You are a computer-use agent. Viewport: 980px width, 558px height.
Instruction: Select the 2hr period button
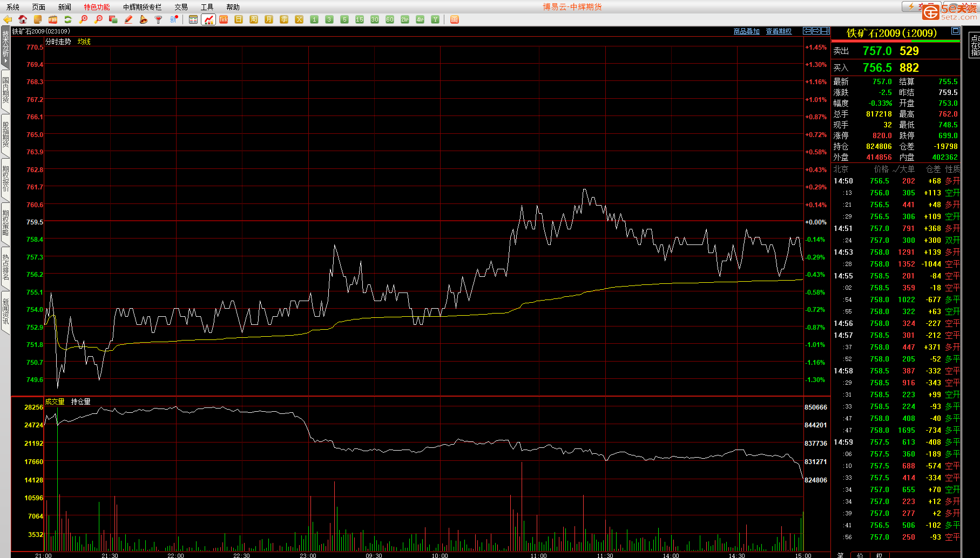[405, 19]
